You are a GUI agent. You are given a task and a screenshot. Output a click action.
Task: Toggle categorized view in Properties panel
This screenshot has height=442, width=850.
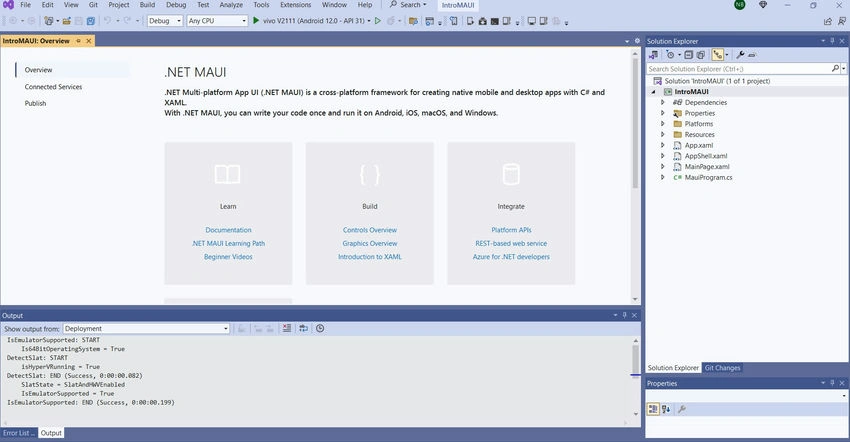tap(653, 409)
